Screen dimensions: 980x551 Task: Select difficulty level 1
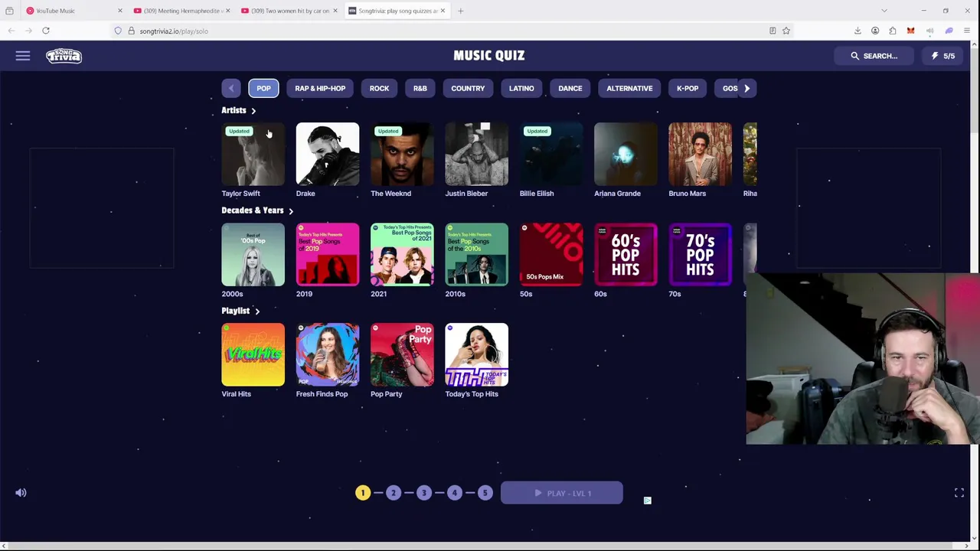coord(363,493)
